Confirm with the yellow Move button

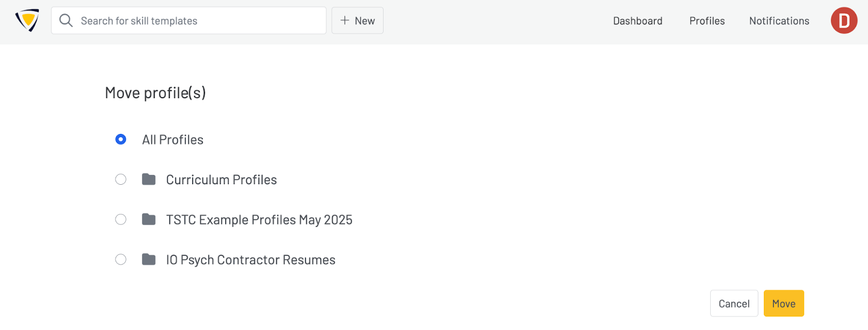point(783,303)
